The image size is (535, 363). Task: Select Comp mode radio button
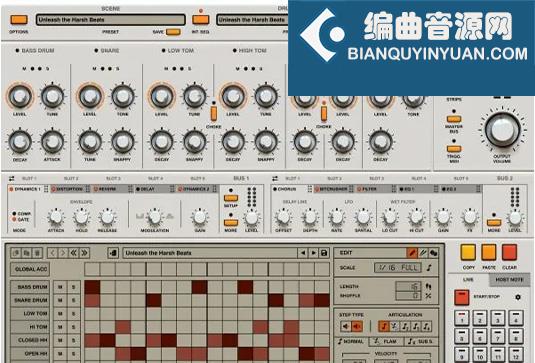coord(14,214)
